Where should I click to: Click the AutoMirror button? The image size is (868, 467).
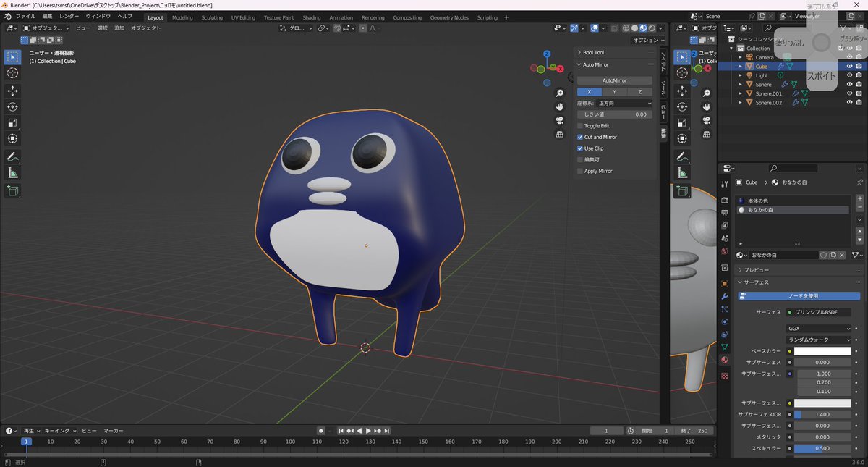pos(615,80)
